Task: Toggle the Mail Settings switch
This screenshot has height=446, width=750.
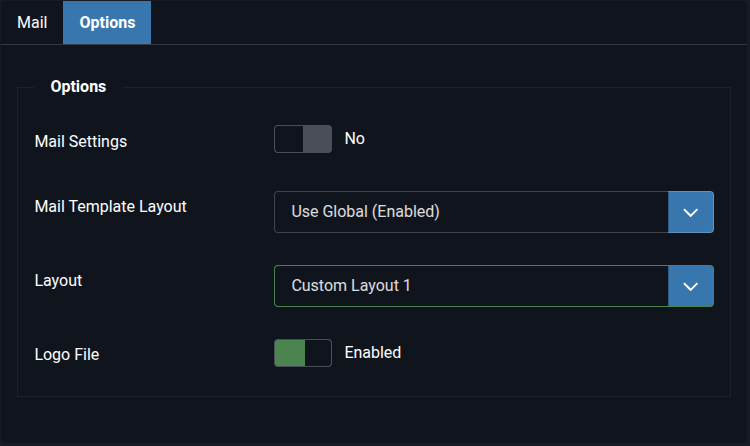Action: pyautogui.click(x=303, y=139)
